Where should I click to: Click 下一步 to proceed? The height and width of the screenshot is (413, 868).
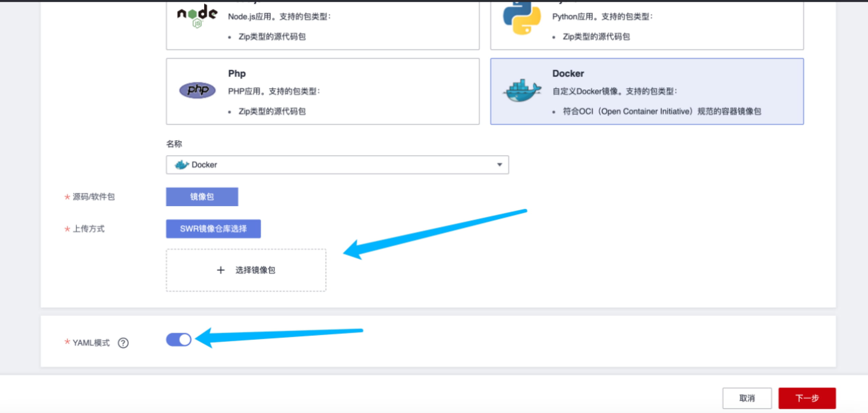point(807,398)
